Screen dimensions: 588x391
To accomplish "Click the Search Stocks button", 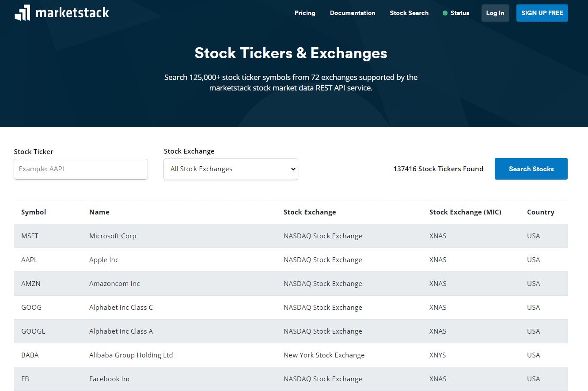I will (x=531, y=169).
